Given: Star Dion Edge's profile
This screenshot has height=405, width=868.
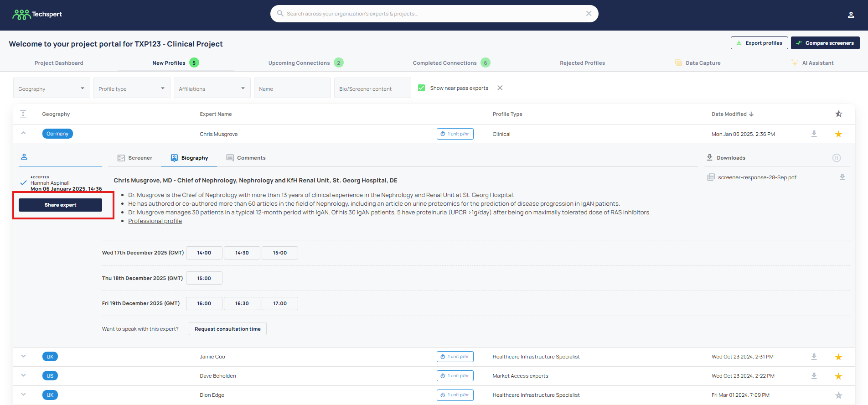Looking at the screenshot, I should pyautogui.click(x=838, y=395).
